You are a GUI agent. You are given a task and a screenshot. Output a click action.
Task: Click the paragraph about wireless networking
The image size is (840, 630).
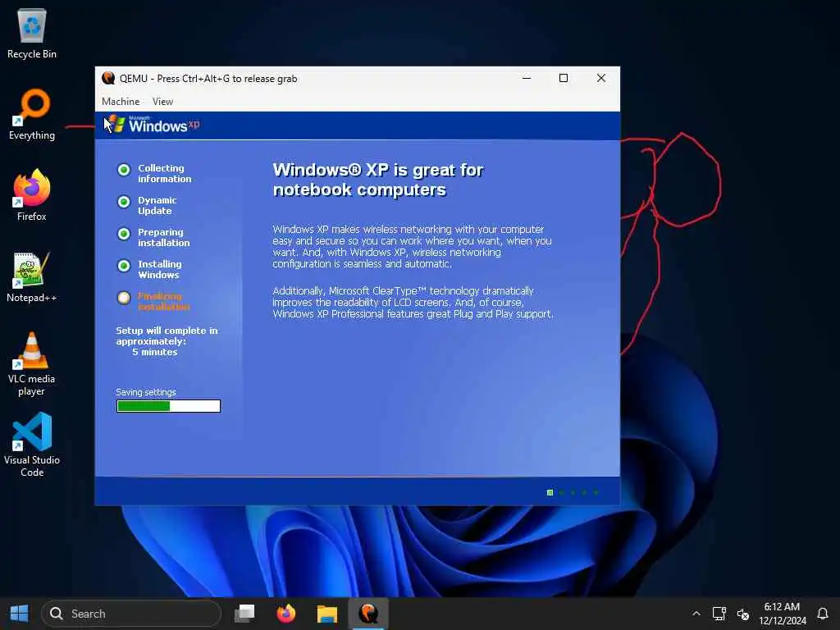tap(412, 246)
